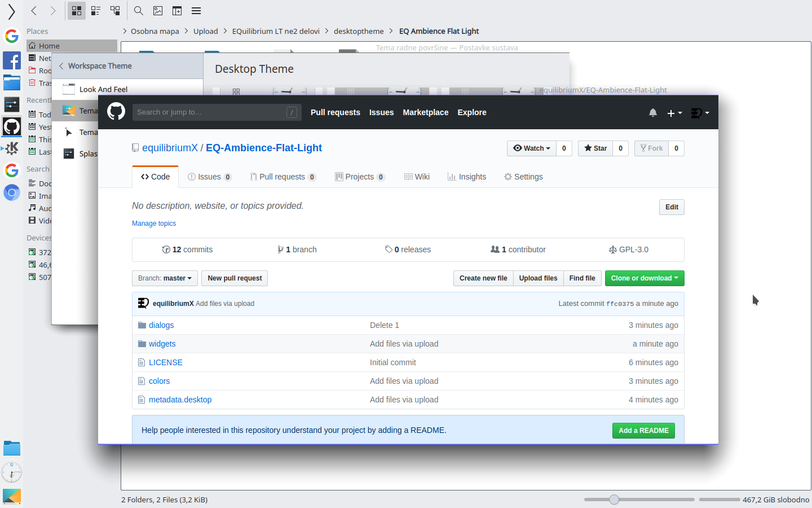The width and height of the screenshot is (812, 508).
Task: Open Pull requests in the GitHub top navigation
Action: click(335, 112)
